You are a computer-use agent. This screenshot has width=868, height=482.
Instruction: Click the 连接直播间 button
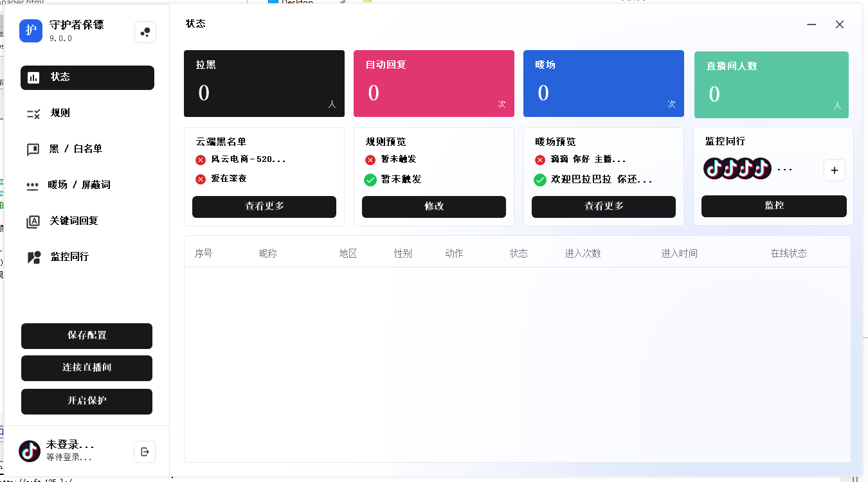87,368
